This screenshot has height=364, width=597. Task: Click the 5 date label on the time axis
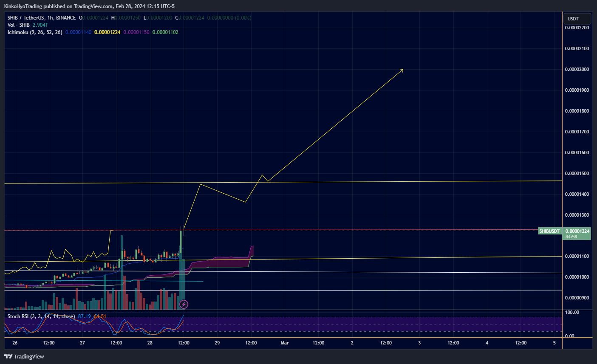555,343
